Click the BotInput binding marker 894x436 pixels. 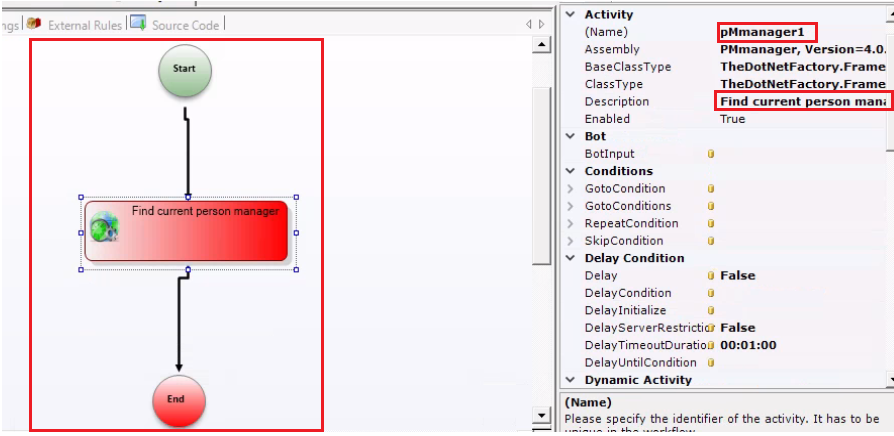[x=710, y=154]
